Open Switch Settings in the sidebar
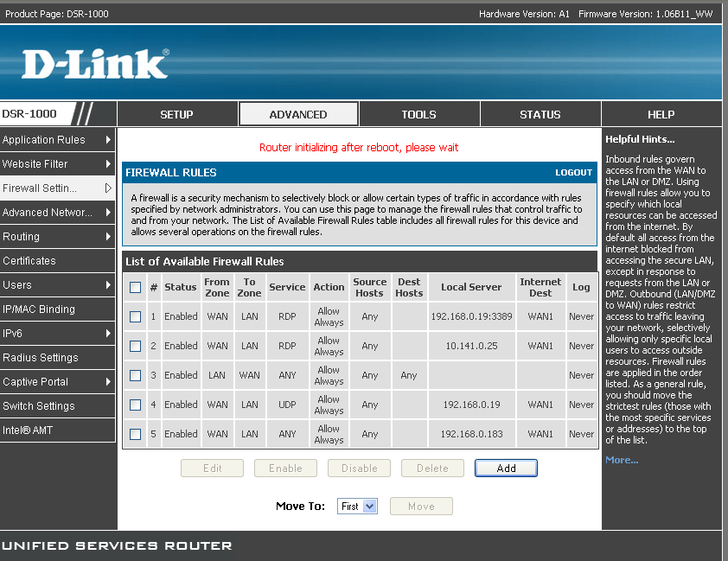The height and width of the screenshot is (561, 728). point(57,405)
